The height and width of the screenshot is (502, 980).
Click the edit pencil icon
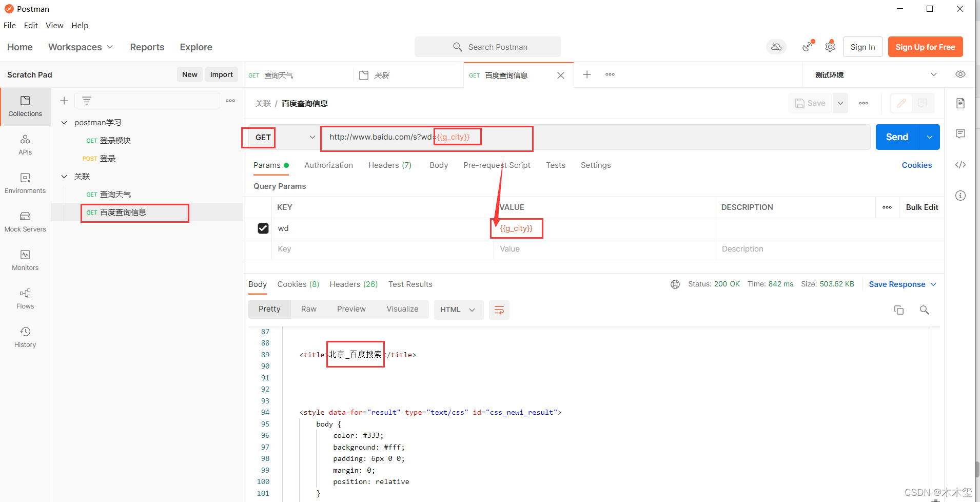901,103
